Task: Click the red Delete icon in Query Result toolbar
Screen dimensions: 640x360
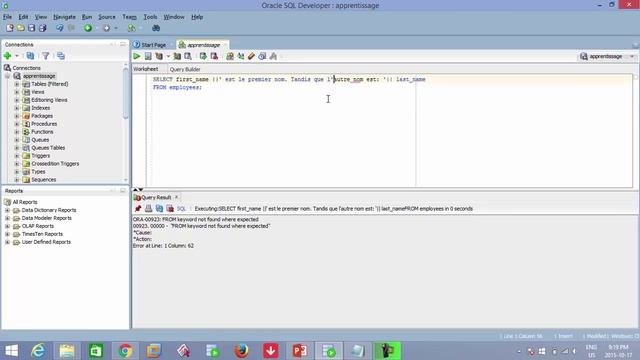Action: click(x=170, y=209)
